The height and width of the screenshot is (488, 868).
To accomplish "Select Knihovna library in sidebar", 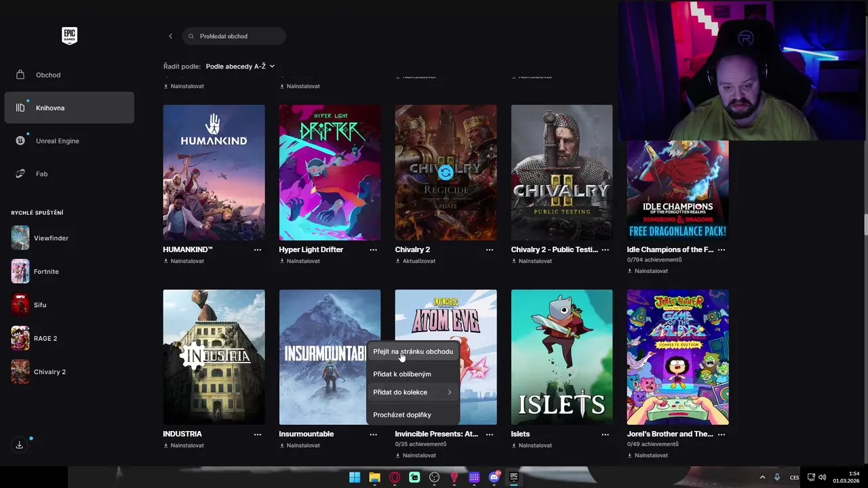I will [69, 108].
